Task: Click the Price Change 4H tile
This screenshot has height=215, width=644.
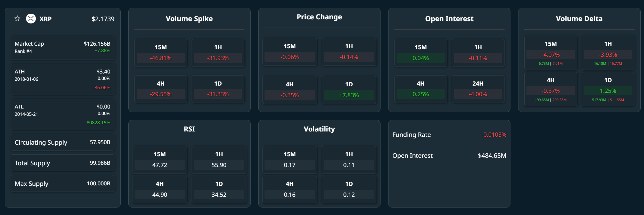Action: tap(290, 90)
